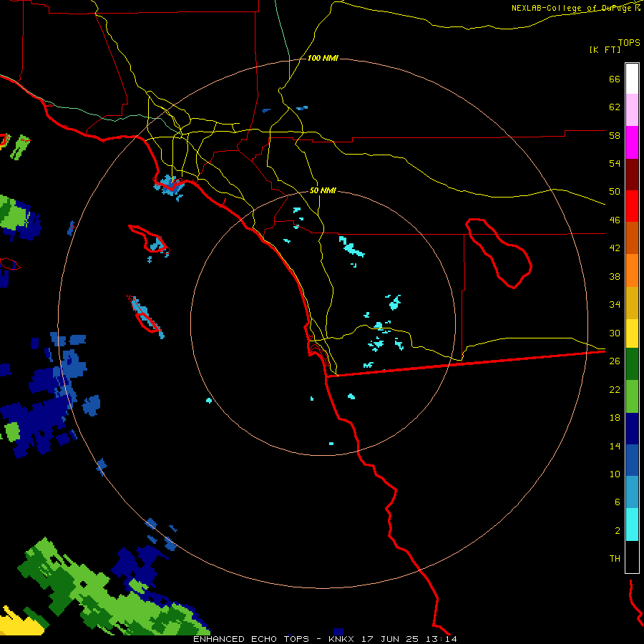Click the 30 value on the legend
This screenshot has height=644, width=644.
[x=615, y=333]
